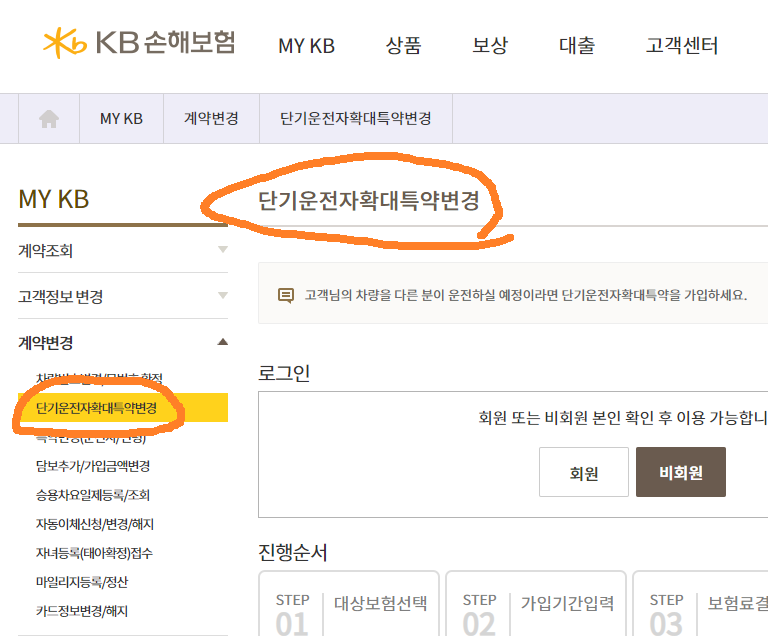Click 계약변경 breadcrumb item
This screenshot has width=768, height=636.
pyautogui.click(x=211, y=118)
